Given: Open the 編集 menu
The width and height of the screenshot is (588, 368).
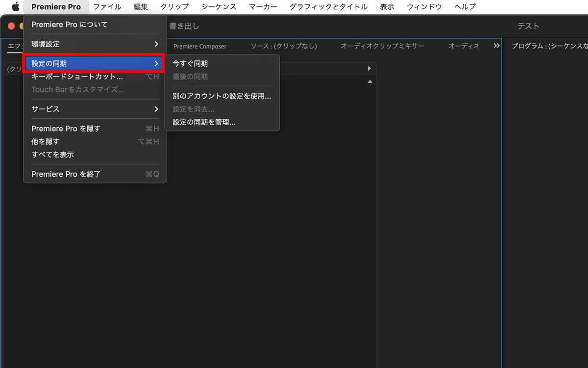Looking at the screenshot, I should click(141, 7).
